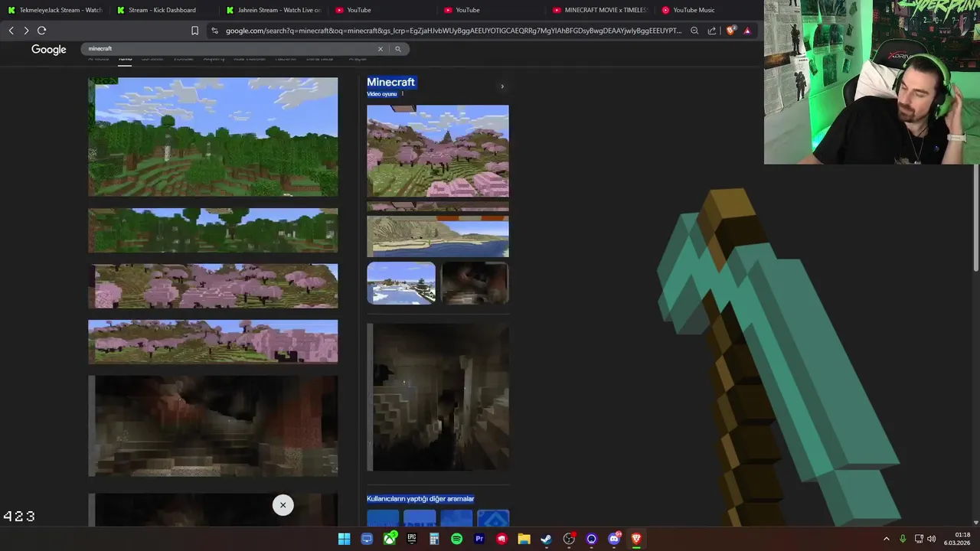This screenshot has width=980, height=551.
Task: Go to the Google logo homepage
Action: [49, 50]
